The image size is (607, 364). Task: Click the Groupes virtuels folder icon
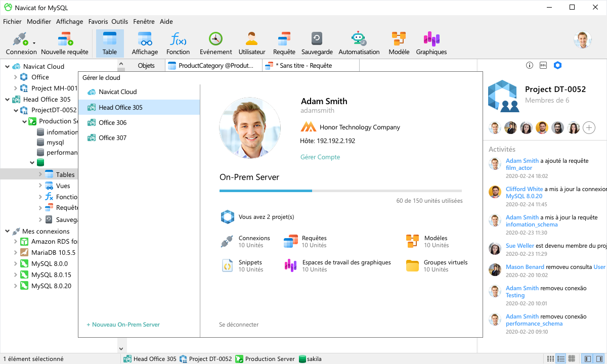point(412,265)
